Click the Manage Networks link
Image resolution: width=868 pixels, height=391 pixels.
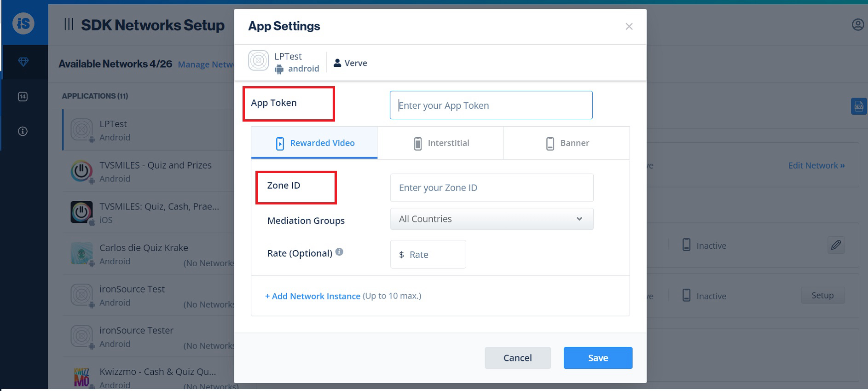coord(206,64)
